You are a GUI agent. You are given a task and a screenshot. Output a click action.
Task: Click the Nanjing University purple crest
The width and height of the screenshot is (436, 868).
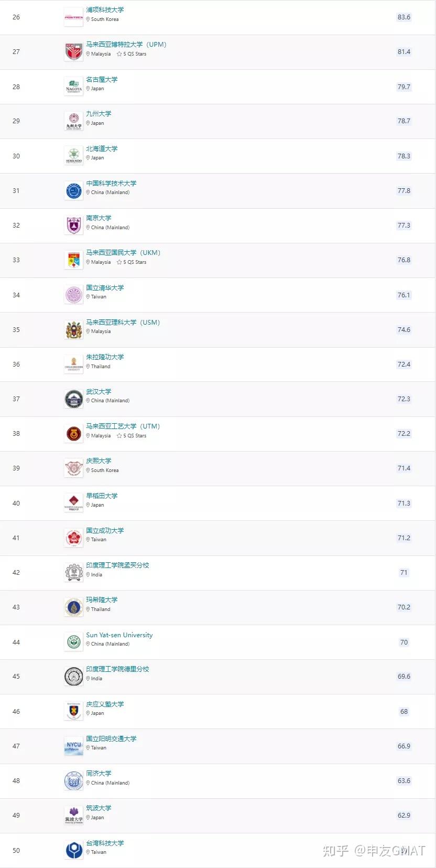click(73, 226)
